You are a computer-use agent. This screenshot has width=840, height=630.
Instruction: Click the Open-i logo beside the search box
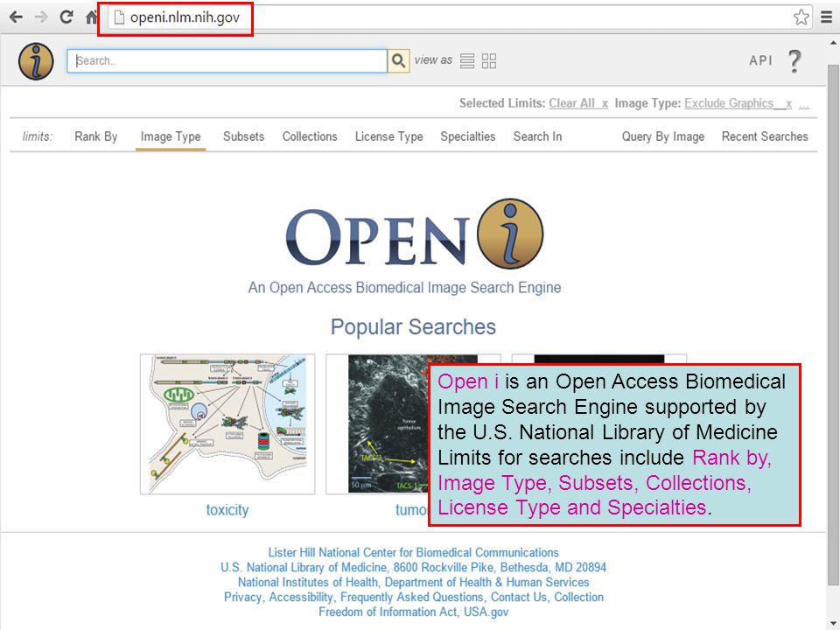click(x=36, y=61)
